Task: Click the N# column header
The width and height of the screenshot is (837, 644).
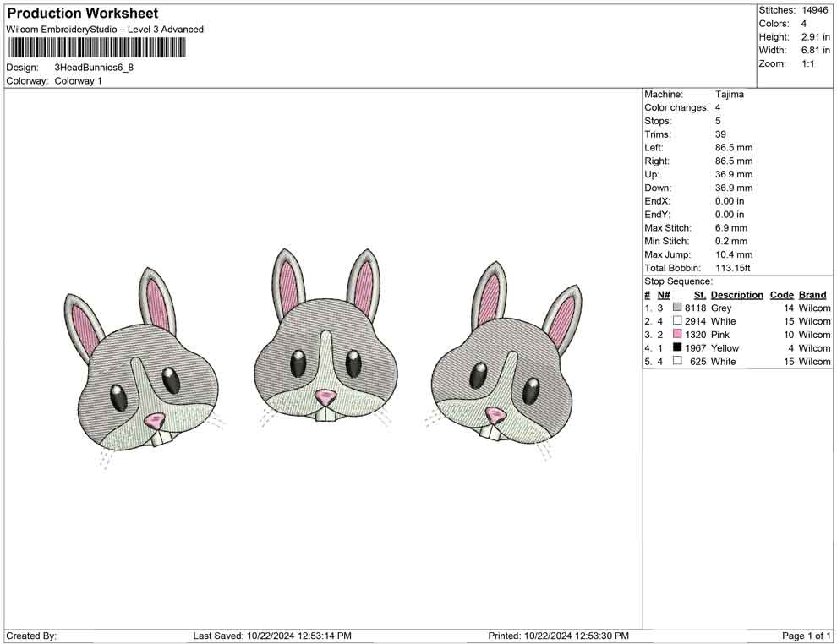Action: [x=663, y=295]
